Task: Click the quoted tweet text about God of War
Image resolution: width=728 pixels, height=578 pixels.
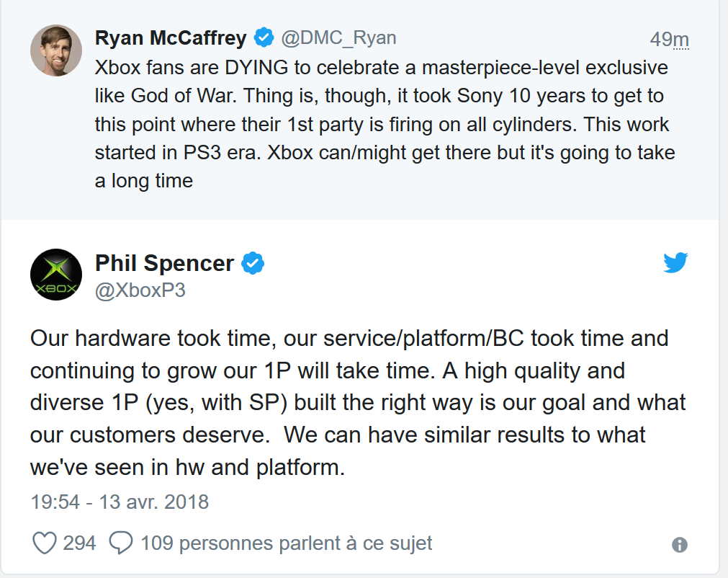Action: pos(385,124)
